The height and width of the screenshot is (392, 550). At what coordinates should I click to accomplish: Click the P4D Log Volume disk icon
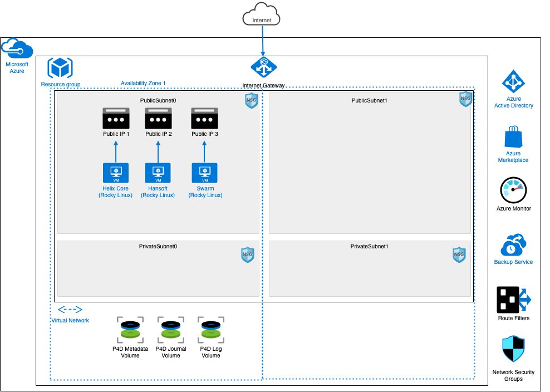[x=211, y=330]
